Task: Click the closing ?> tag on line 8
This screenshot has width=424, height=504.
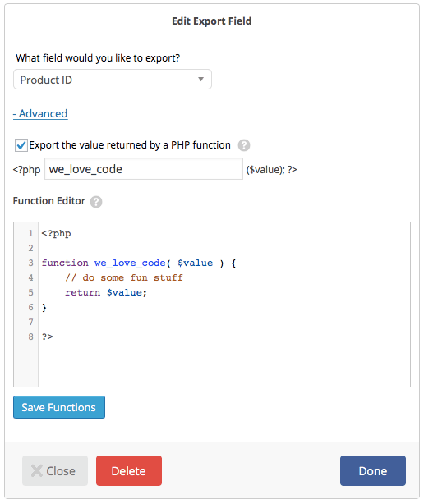Action: tap(48, 337)
